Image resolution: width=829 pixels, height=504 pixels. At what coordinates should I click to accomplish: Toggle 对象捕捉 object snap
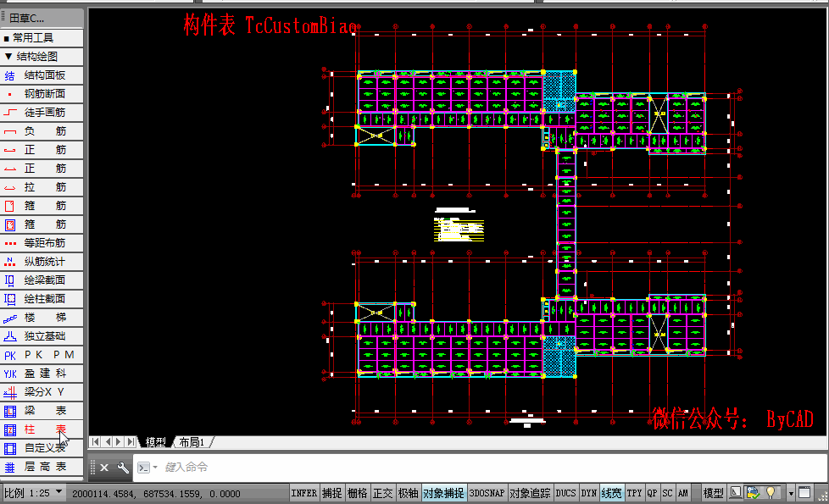click(x=443, y=493)
